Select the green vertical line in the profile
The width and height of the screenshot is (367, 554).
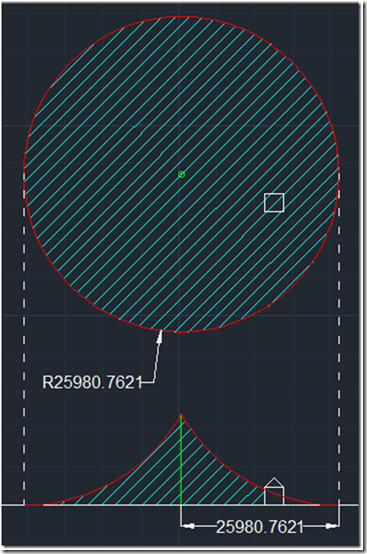[181, 460]
